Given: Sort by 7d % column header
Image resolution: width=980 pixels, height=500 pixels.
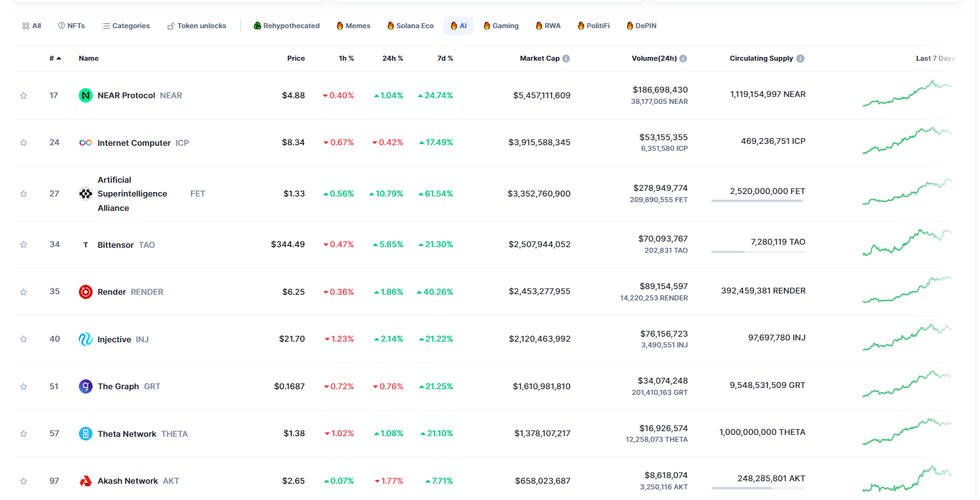Looking at the screenshot, I should [x=445, y=58].
